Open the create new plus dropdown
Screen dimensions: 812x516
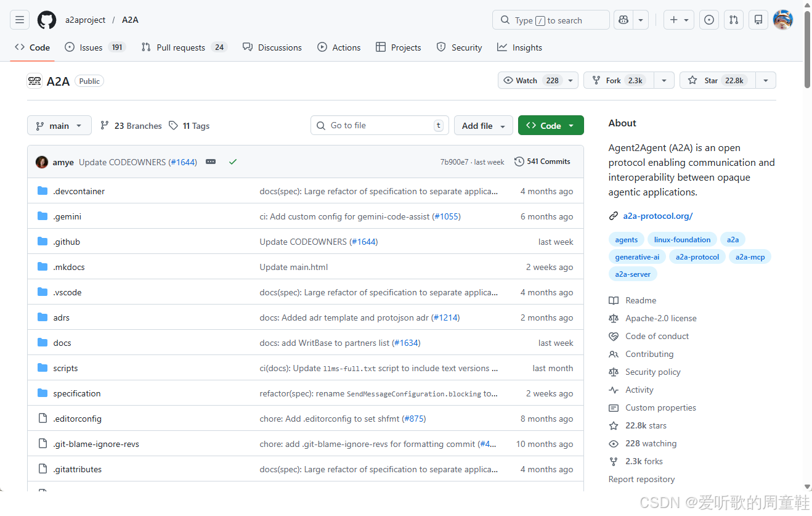coord(679,20)
